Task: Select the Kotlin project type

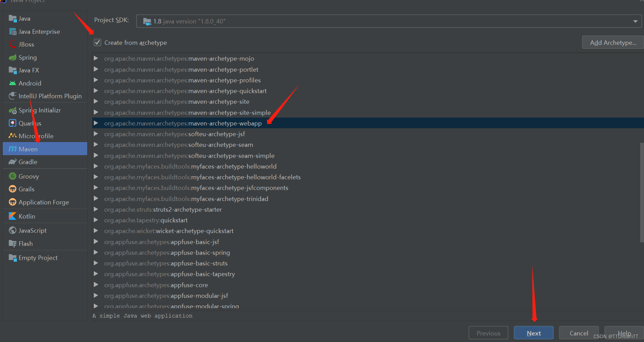Action: coord(45,216)
